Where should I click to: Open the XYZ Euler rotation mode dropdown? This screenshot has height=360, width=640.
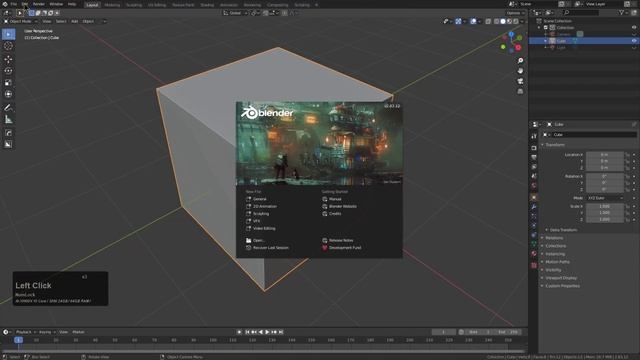point(605,198)
